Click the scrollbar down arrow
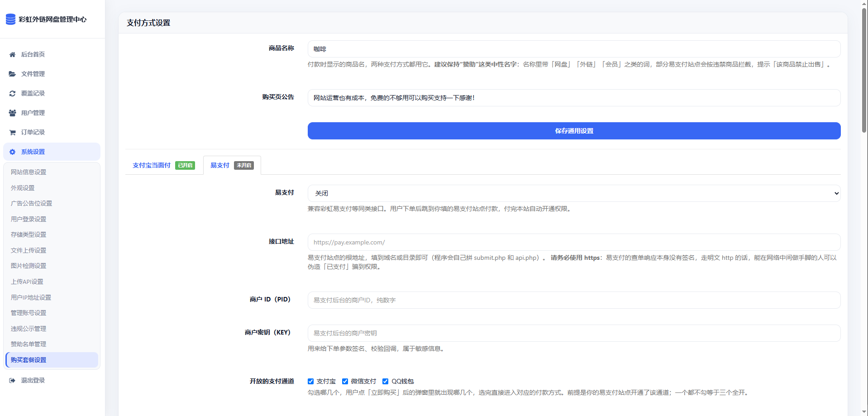Screen dimensions: 868x416 coord(864,412)
